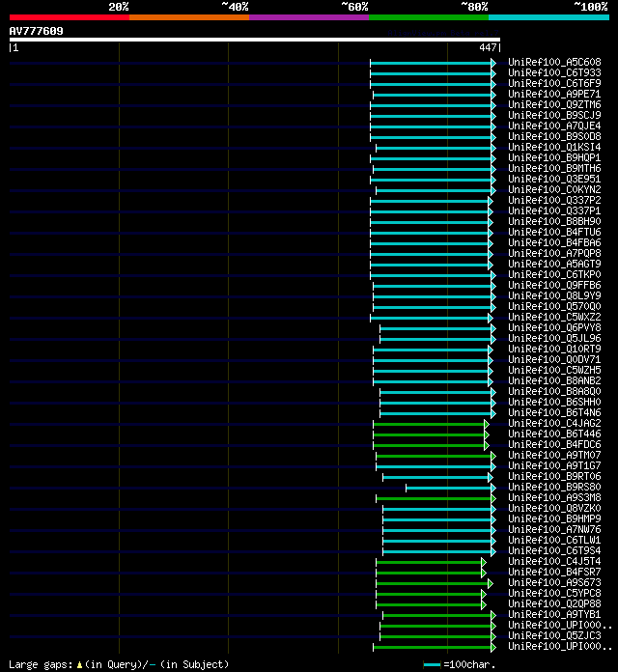Click the query end position 447 label
The width and height of the screenshot is (618, 672).
[488, 47]
